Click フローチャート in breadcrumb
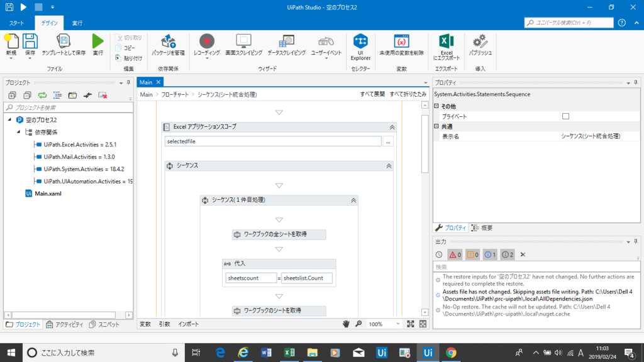Image resolution: width=644 pixels, height=362 pixels. click(x=175, y=94)
